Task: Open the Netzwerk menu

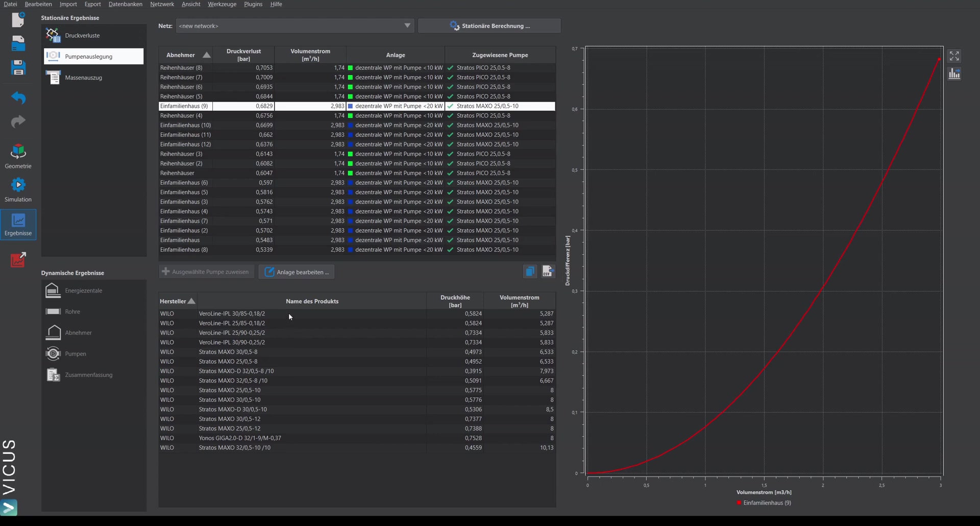Action: click(x=162, y=4)
